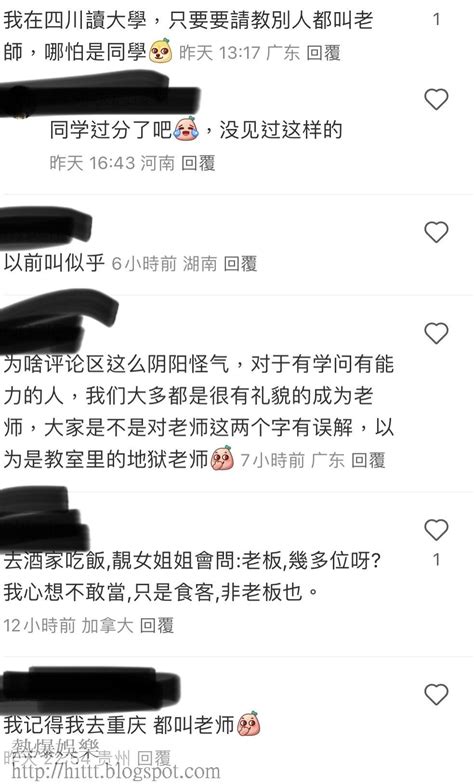Open the blacked-out username above 同学过分了吧
The height and width of the screenshot is (784, 474).
(x=100, y=96)
